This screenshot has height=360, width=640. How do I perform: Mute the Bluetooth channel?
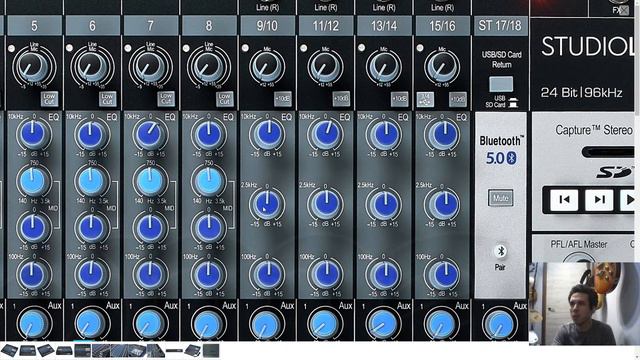click(500, 198)
